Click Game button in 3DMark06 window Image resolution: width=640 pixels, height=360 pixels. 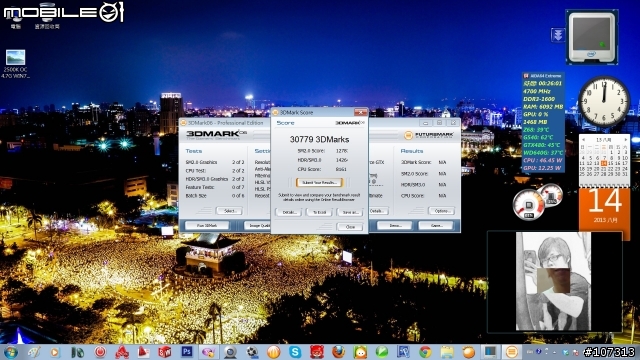436,225
